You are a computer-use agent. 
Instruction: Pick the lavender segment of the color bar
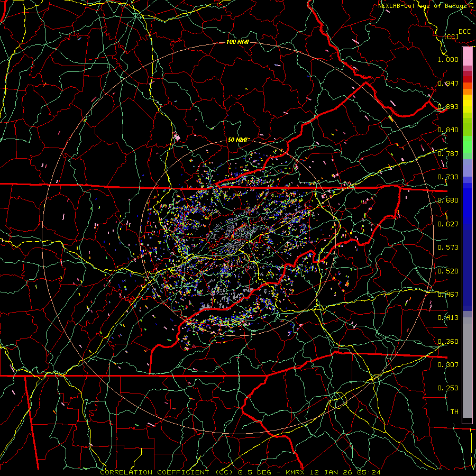tap(467, 168)
